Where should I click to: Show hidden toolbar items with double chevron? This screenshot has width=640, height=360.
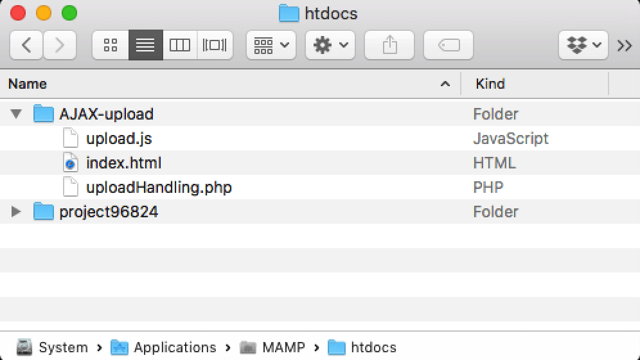(624, 45)
